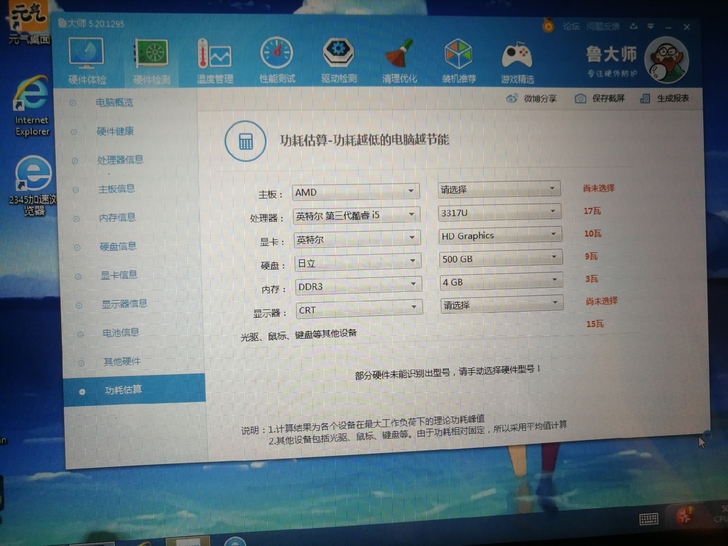Click the 17瓦 processor wattage value
This screenshot has width=728, height=546.
pos(592,211)
